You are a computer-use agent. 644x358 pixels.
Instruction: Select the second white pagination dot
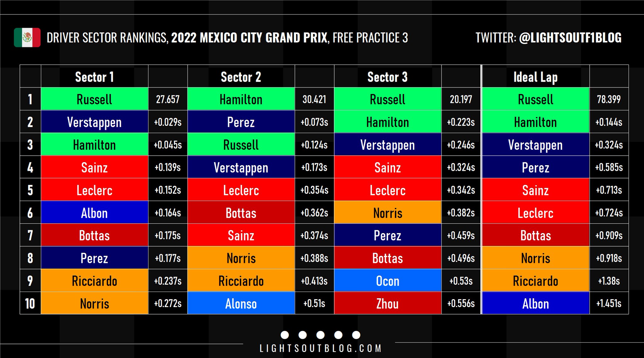tap(303, 335)
